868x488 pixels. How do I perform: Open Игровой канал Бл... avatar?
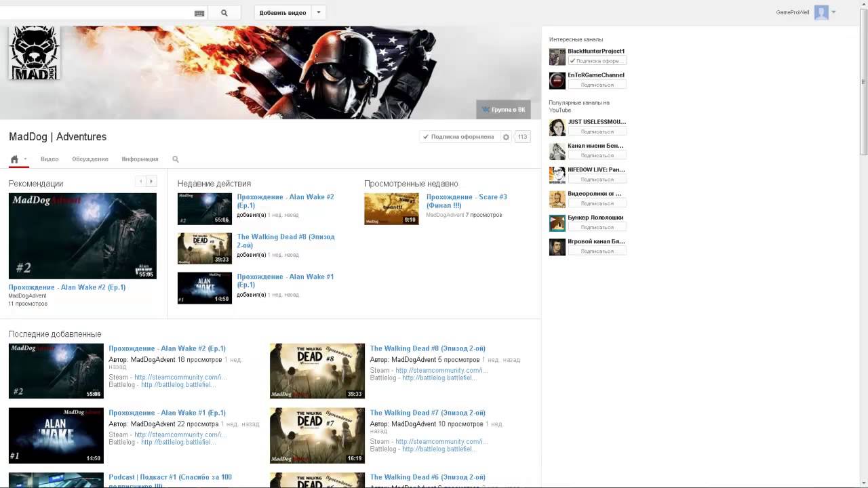pyautogui.click(x=557, y=247)
